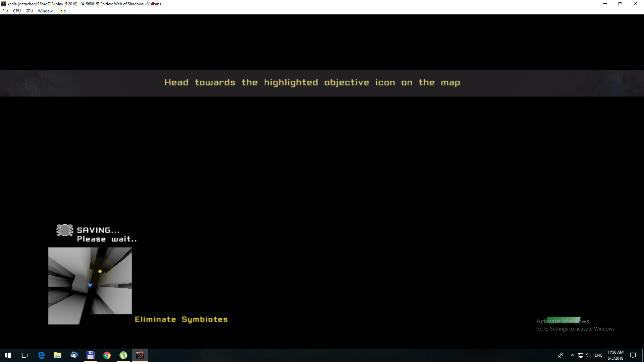Open the GPU menu in Xenia
The image size is (644, 362).
(29, 11)
